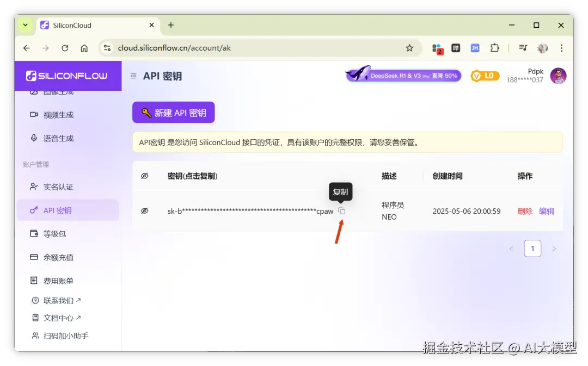
Task: Click the browser profile avatar
Action: tap(542, 48)
